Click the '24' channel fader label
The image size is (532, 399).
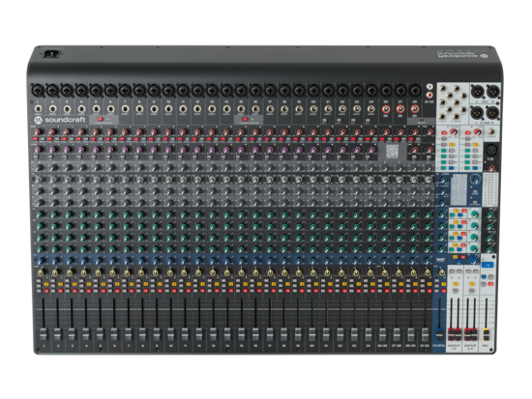click(369, 346)
